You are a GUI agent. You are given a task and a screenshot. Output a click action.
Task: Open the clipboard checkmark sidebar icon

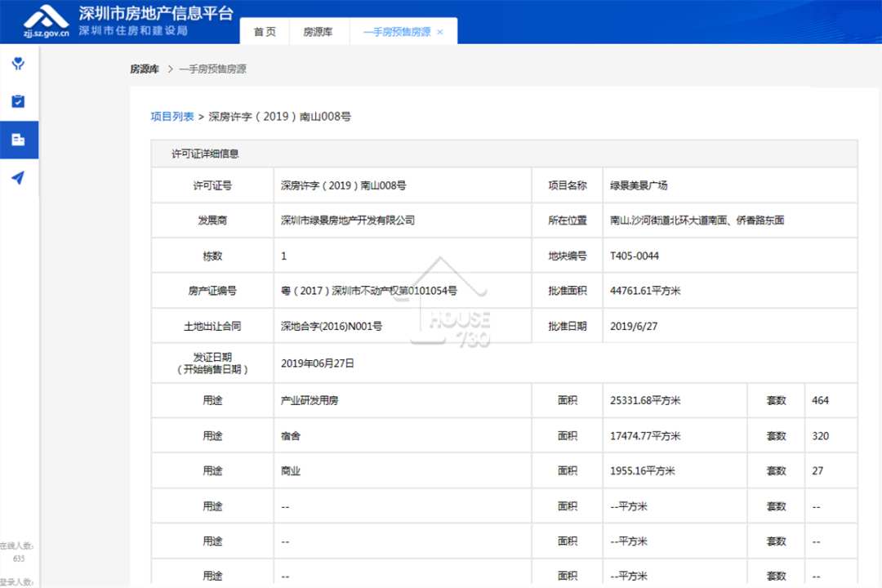[x=18, y=101]
